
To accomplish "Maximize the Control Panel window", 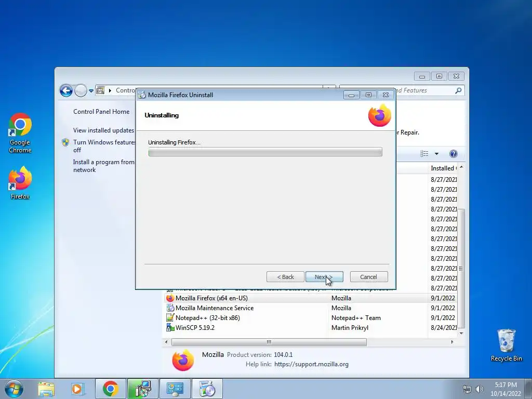I will point(439,76).
